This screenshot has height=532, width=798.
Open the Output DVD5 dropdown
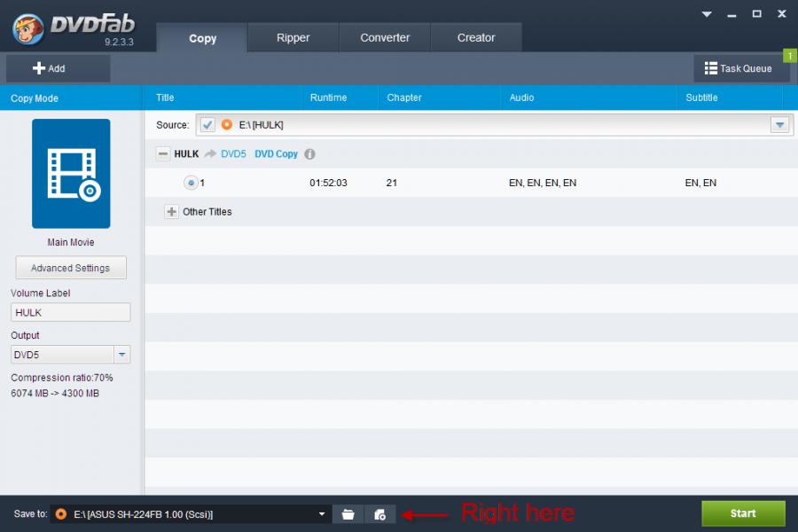coord(121,355)
